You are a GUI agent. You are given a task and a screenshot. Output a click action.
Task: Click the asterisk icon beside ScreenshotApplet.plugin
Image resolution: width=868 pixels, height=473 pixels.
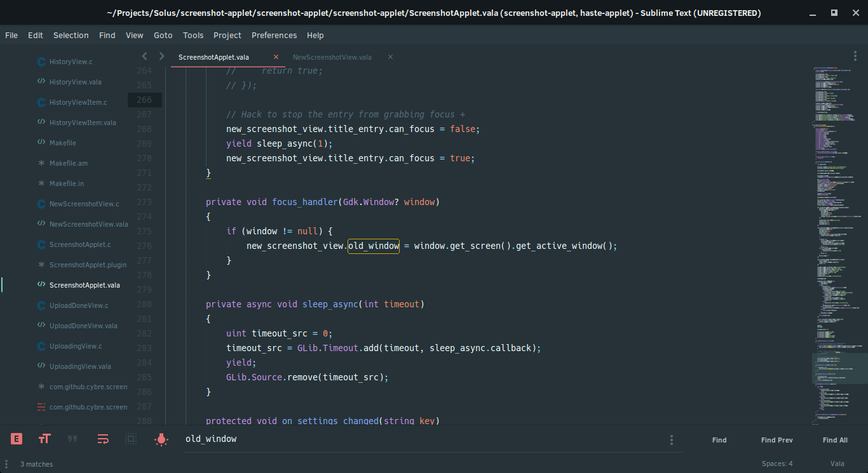41,265
